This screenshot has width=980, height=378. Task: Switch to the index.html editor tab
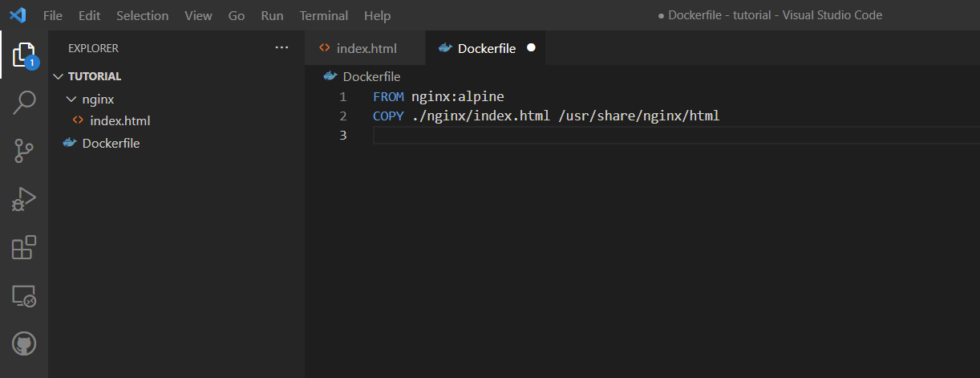click(x=366, y=48)
